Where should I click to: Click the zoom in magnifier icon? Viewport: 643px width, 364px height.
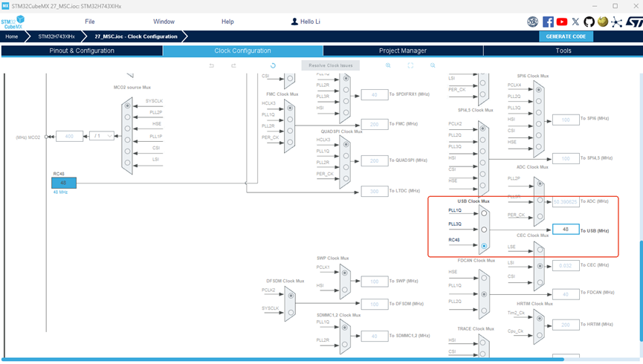pos(388,65)
